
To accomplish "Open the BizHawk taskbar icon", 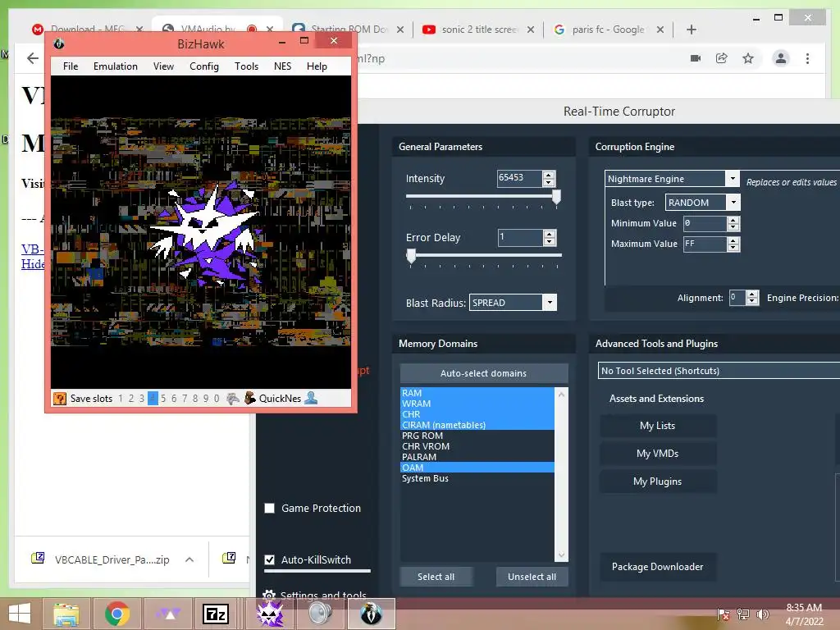I will 372,614.
